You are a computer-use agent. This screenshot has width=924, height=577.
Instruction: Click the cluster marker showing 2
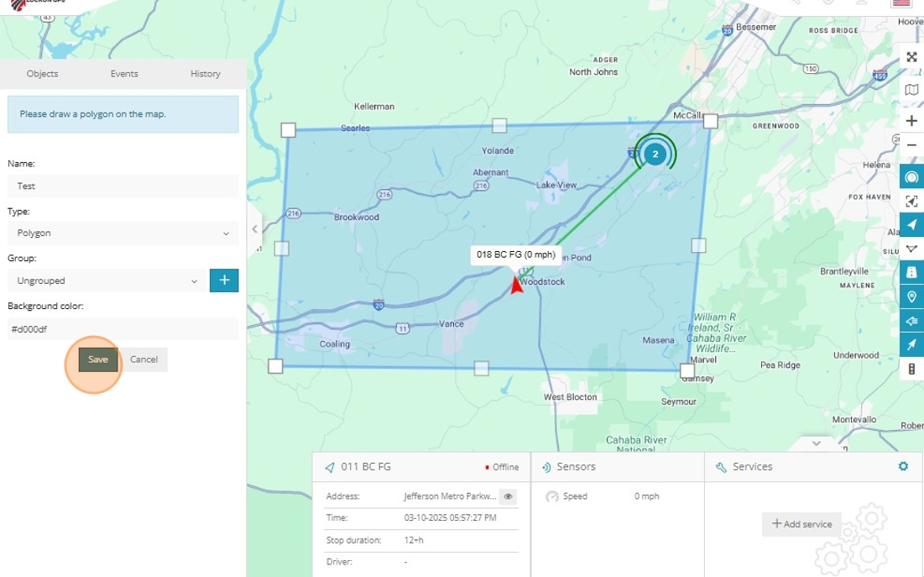(x=655, y=154)
